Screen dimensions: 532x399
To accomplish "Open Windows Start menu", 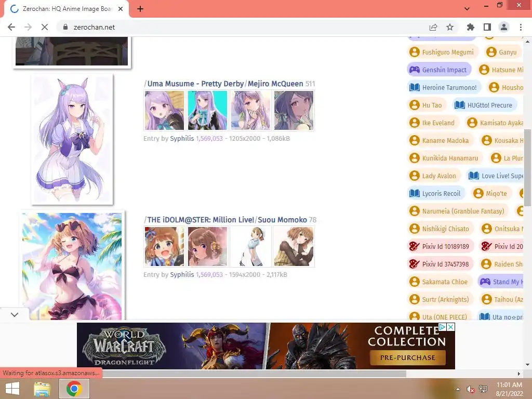I will tap(12, 389).
